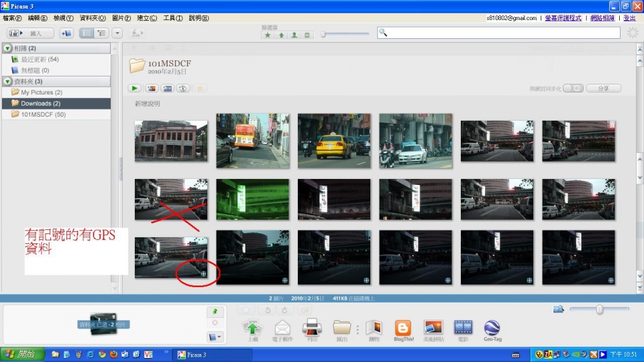Click the add new album icon
The width and height of the screenshot is (644, 362).
pyautogui.click(x=66, y=33)
